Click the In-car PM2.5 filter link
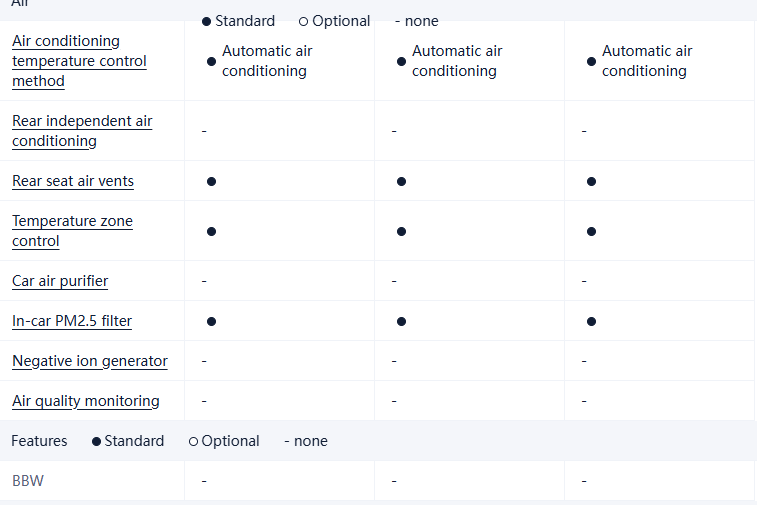Screen dimensions: 760x505 coord(72,321)
